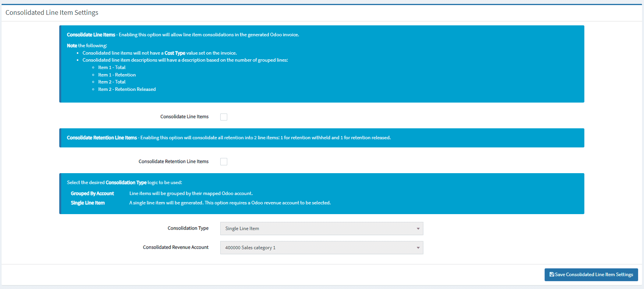
Task: Click the bold "Grouped By Account" term
Action: [92, 193]
